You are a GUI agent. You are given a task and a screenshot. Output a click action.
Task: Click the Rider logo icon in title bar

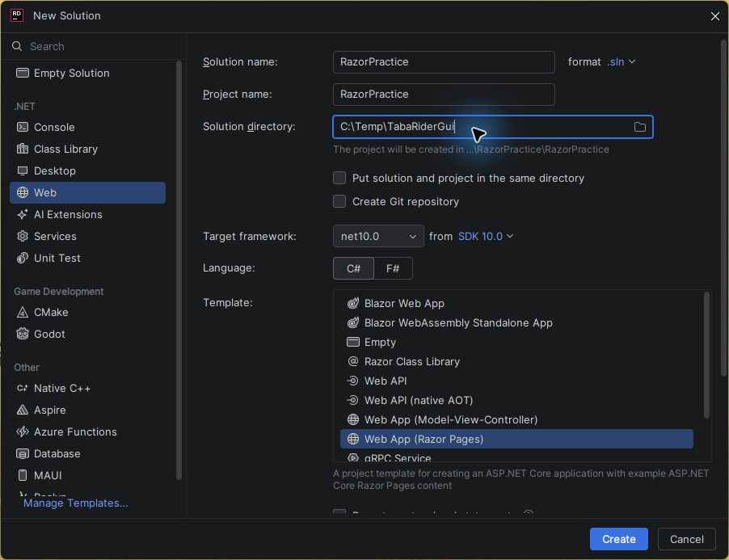[x=17, y=15]
